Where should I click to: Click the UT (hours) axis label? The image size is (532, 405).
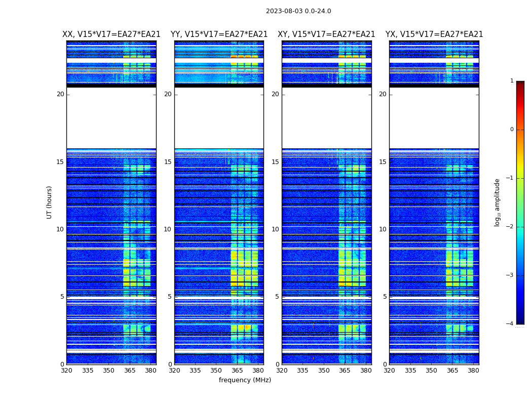coord(49,202)
